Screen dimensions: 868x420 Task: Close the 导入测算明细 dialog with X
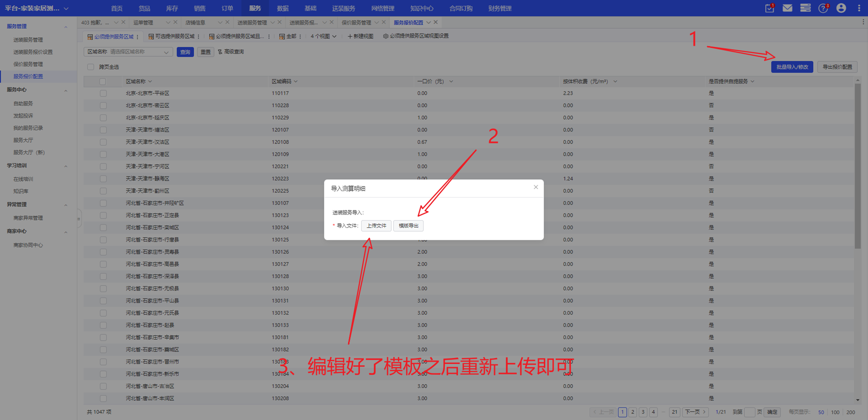pos(536,187)
